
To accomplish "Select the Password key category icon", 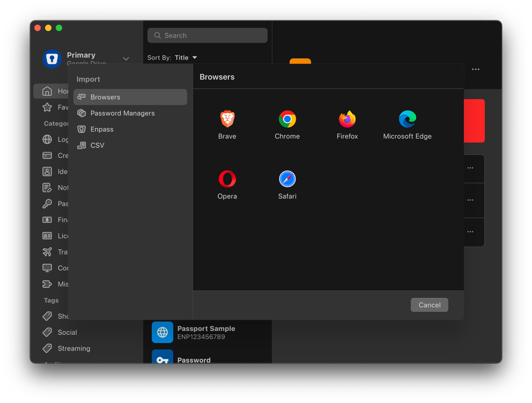I will pyautogui.click(x=47, y=204).
